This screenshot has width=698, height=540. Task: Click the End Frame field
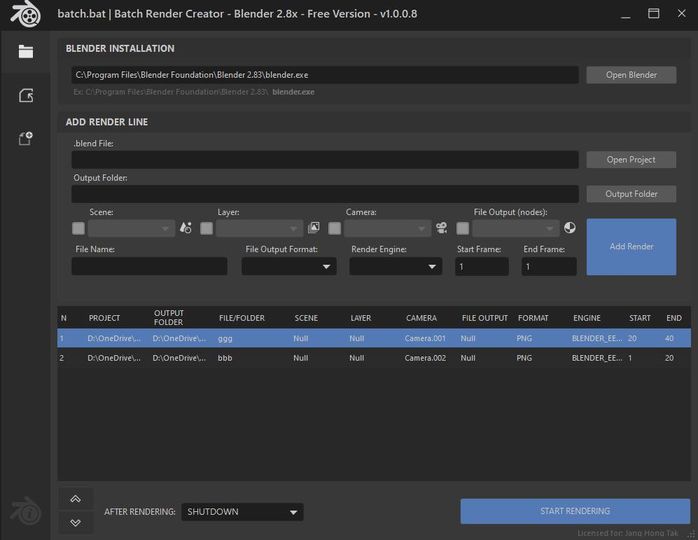pos(549,266)
